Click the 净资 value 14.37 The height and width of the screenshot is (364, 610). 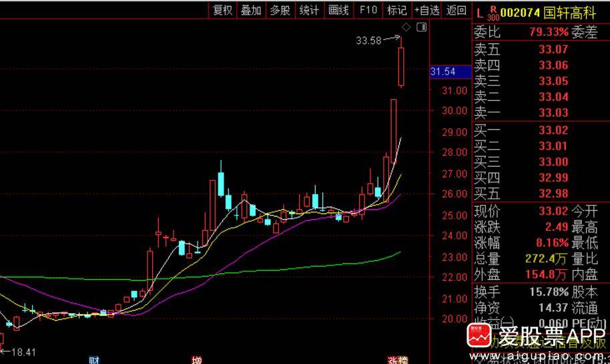click(x=553, y=308)
